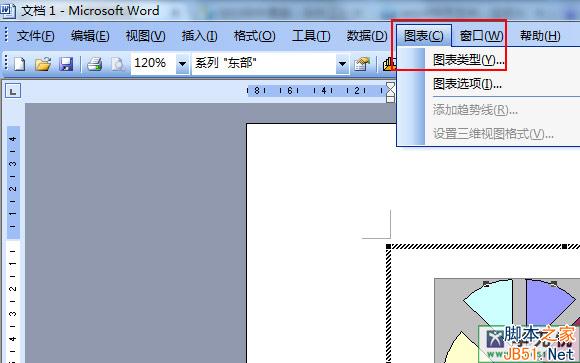The height and width of the screenshot is (363, 580).
Task: Click the hourglass indent marker on the horizontal ruler
Action: pos(390,92)
